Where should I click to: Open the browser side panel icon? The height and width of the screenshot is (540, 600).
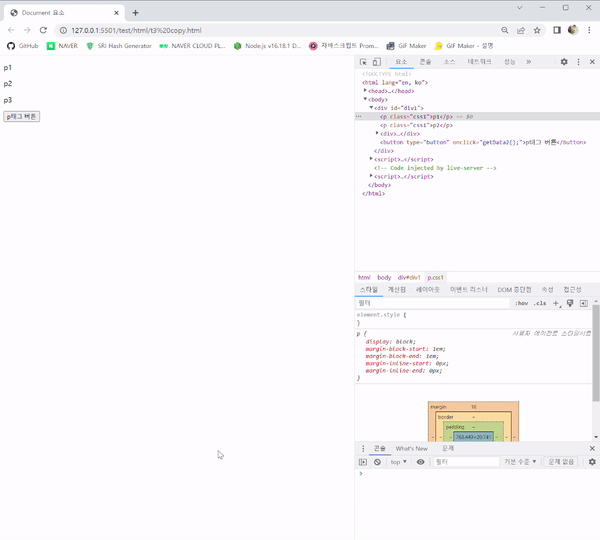click(557, 30)
